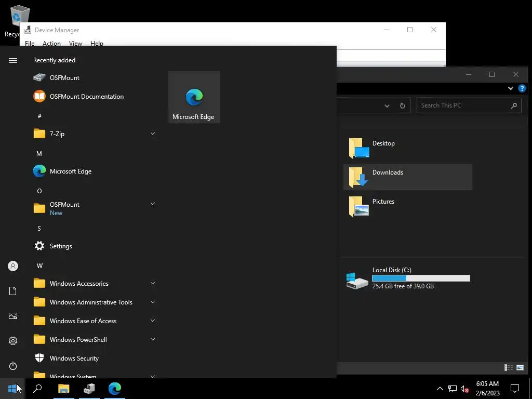Screen dimensions: 532x399
Task: Click the Power button in Start
Action: pyautogui.click(x=13, y=366)
